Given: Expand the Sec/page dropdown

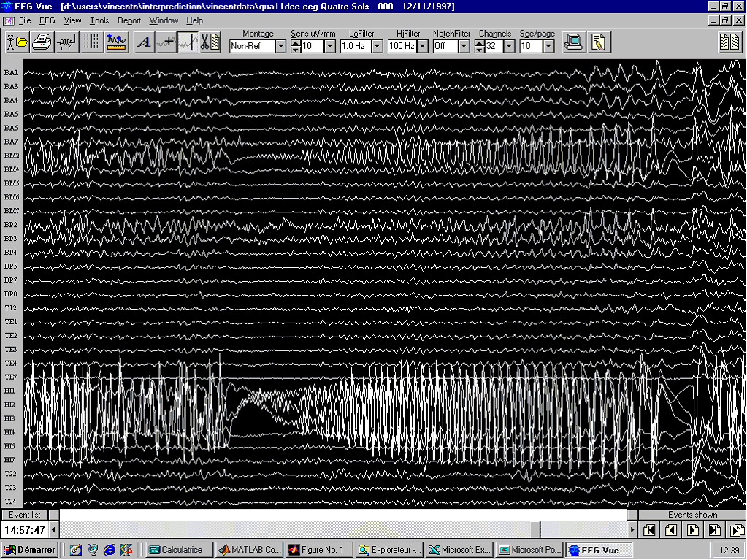Looking at the screenshot, I should (548, 46).
